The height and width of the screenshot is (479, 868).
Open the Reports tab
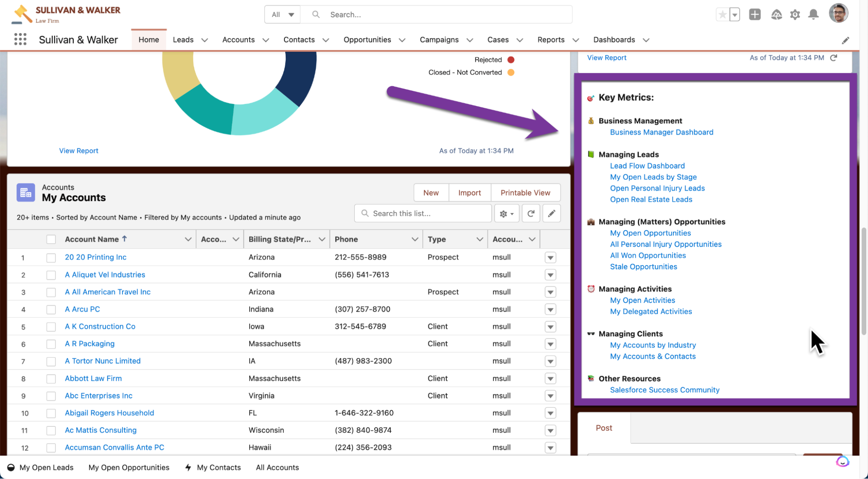(x=551, y=40)
